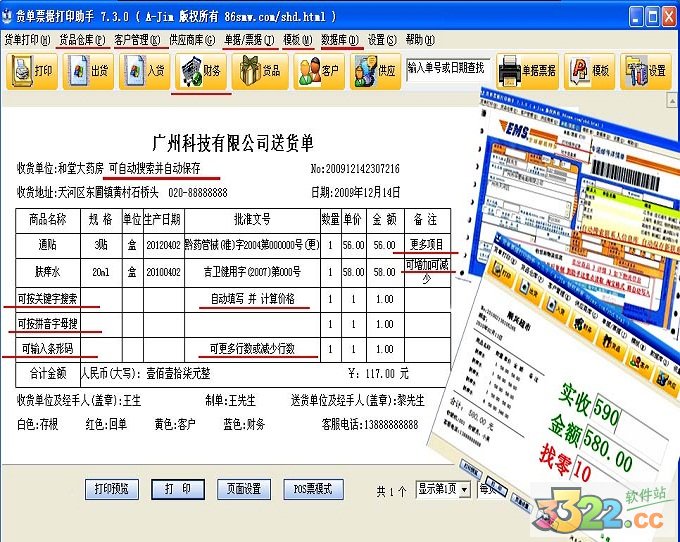Click the 制单:王先生 field
Screen dimensions: 680x542
[x=230, y=400]
